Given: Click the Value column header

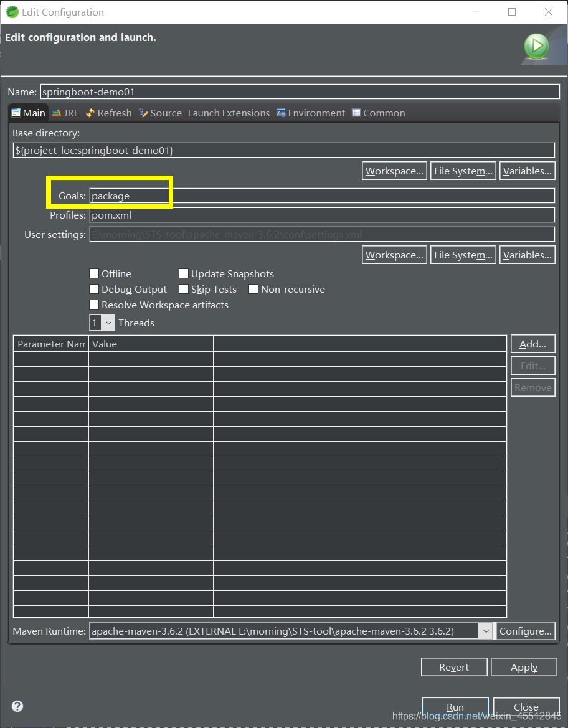Looking at the screenshot, I should click(151, 344).
